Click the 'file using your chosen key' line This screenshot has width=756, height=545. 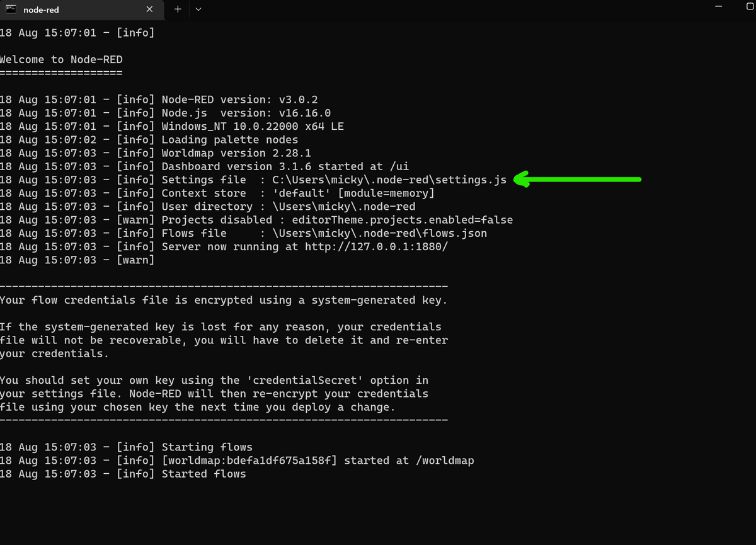click(198, 407)
